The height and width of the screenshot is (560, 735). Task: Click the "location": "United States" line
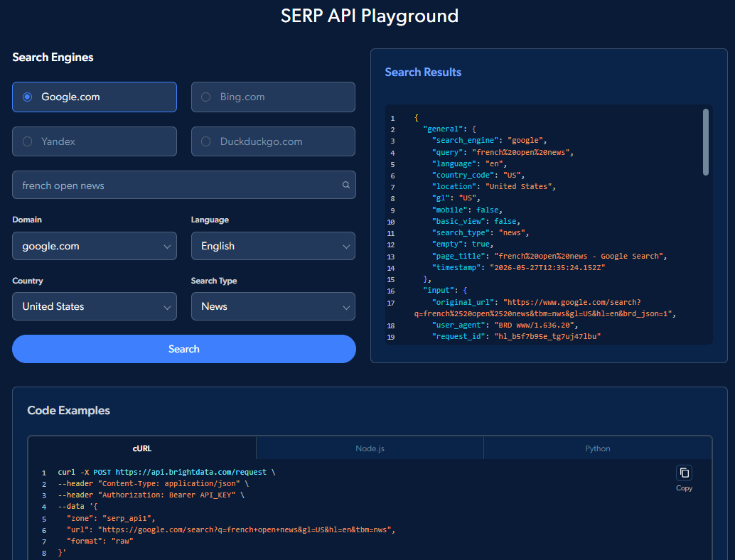493,186
